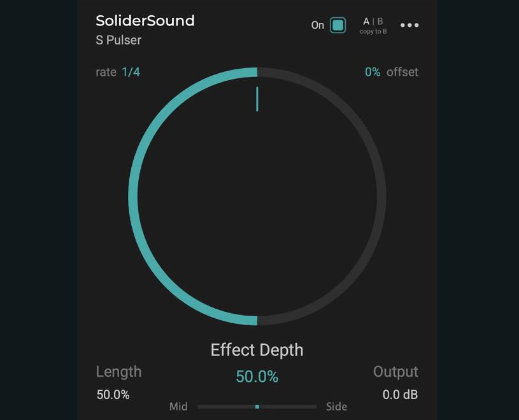Click the Effect Depth label
This screenshot has height=420, width=519.
click(x=257, y=350)
